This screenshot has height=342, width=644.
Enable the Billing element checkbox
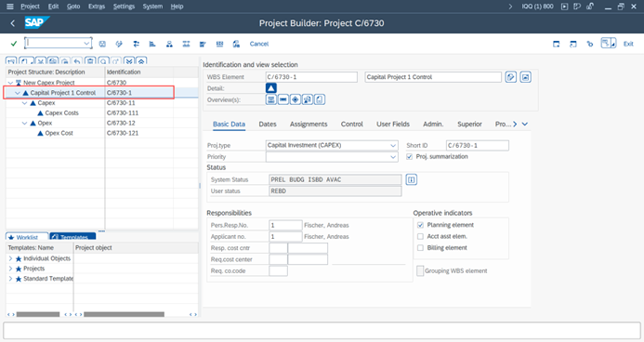[x=420, y=248]
